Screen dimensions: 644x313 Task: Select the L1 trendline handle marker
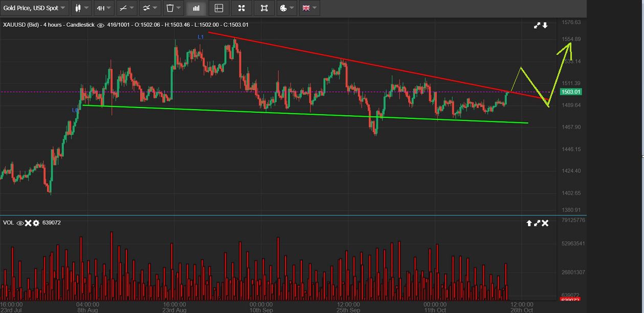[x=201, y=37]
